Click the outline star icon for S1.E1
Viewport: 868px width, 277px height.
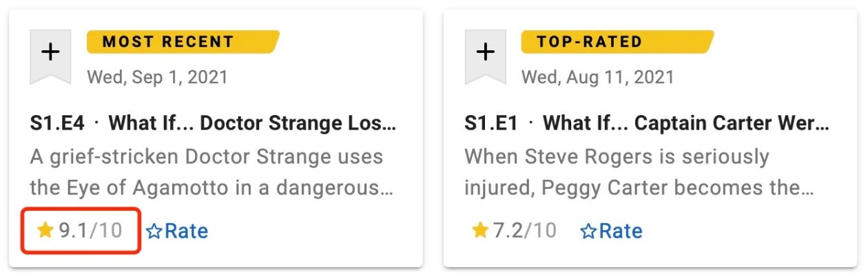588,232
